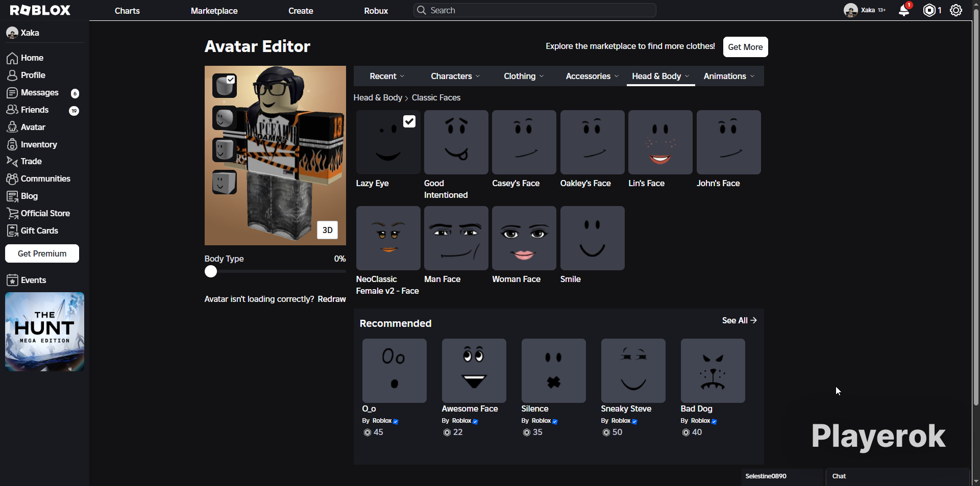
Task: Select the second head thumbnail on the avatar preview
Action: click(x=224, y=118)
